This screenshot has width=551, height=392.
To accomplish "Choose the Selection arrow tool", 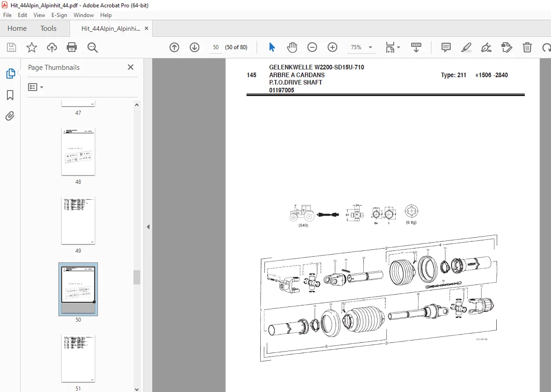I will (x=272, y=47).
